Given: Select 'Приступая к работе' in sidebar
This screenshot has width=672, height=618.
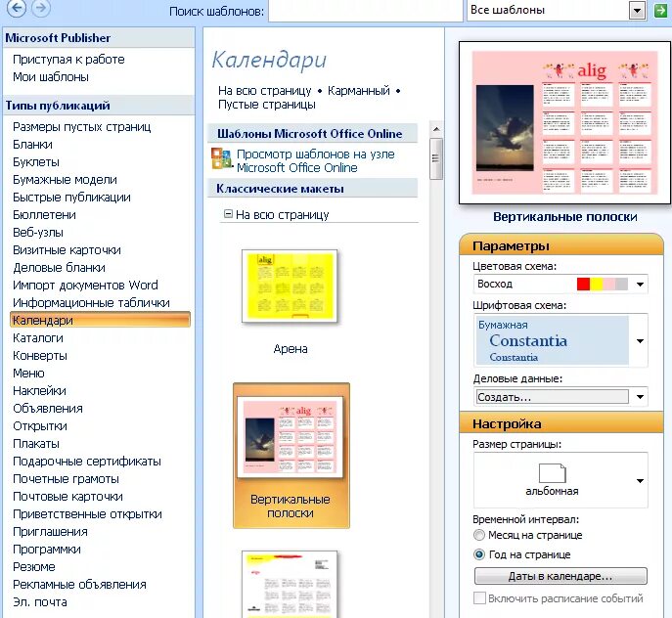Looking at the screenshot, I should [x=68, y=59].
